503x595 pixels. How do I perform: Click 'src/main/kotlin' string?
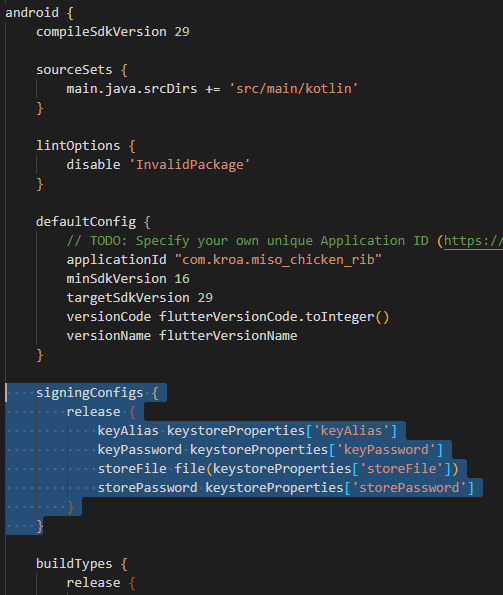294,89
